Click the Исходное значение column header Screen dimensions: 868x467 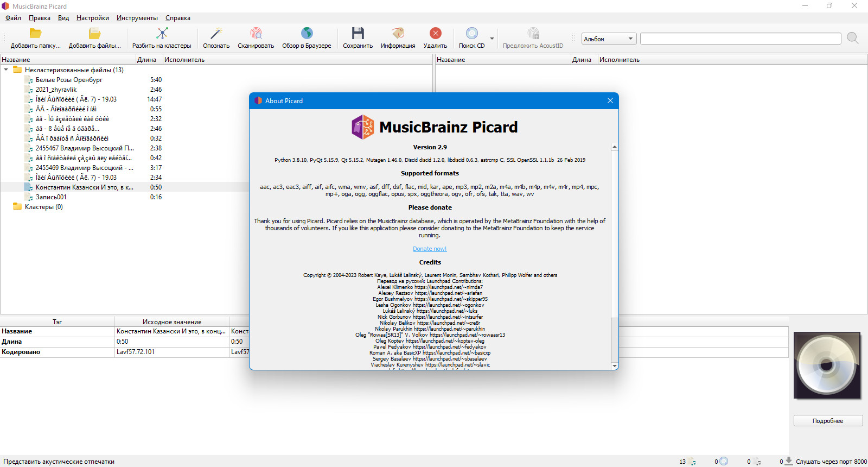coord(172,322)
